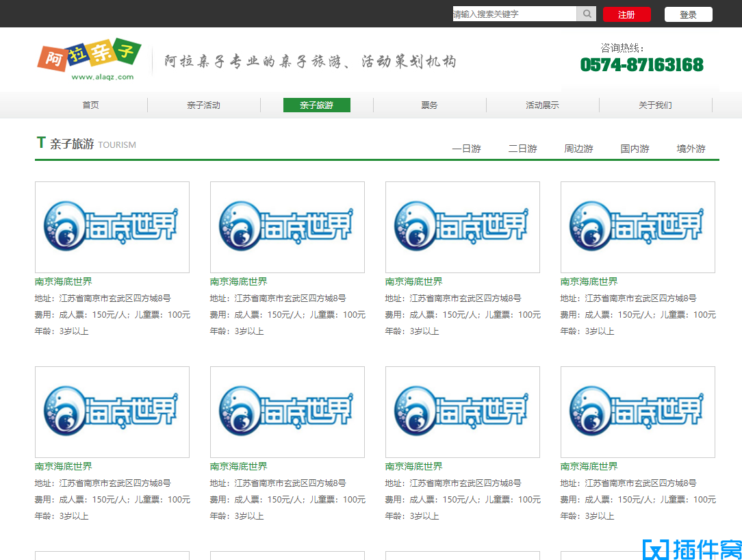The image size is (742, 560).
Task: Click the second 南京海底世界 title in top row
Action: pos(238,281)
